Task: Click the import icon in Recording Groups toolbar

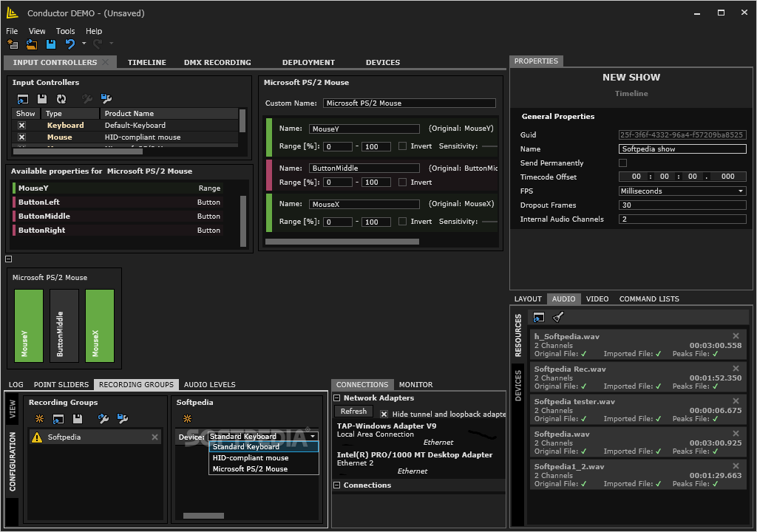Action: pyautogui.click(x=58, y=418)
